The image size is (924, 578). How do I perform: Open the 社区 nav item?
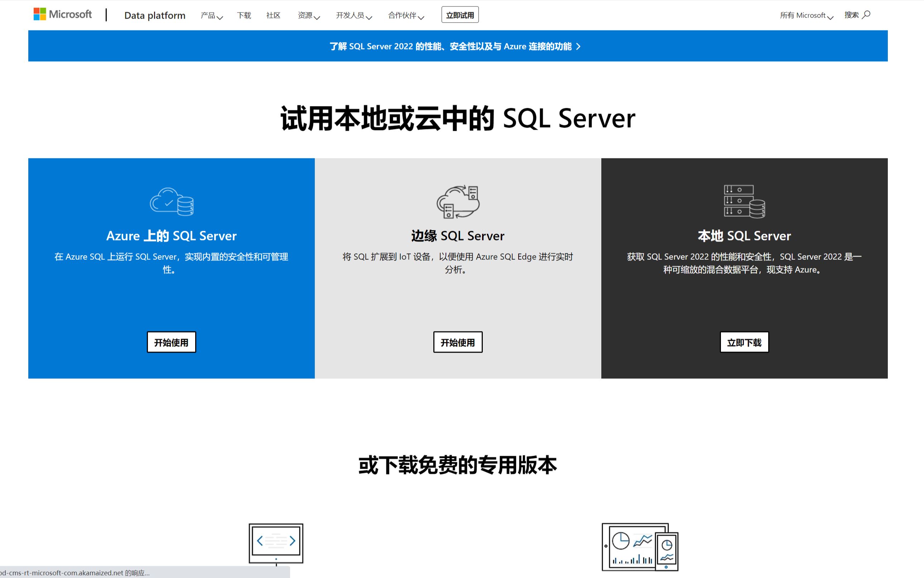[x=273, y=16]
